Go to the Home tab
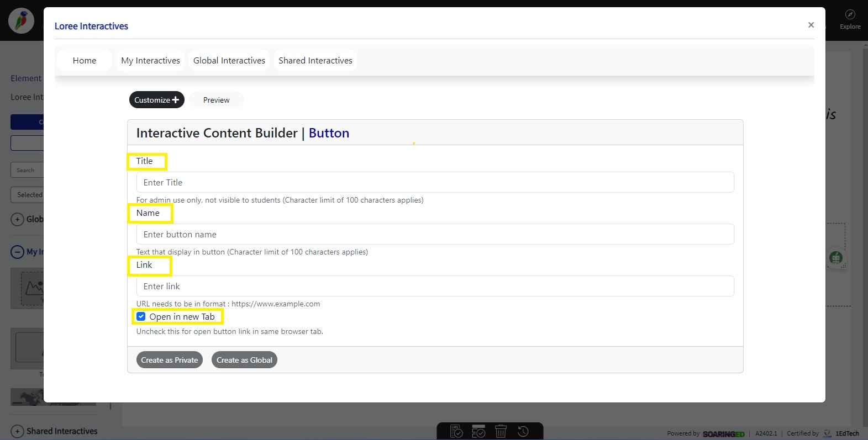This screenshot has height=440, width=868. click(85, 61)
